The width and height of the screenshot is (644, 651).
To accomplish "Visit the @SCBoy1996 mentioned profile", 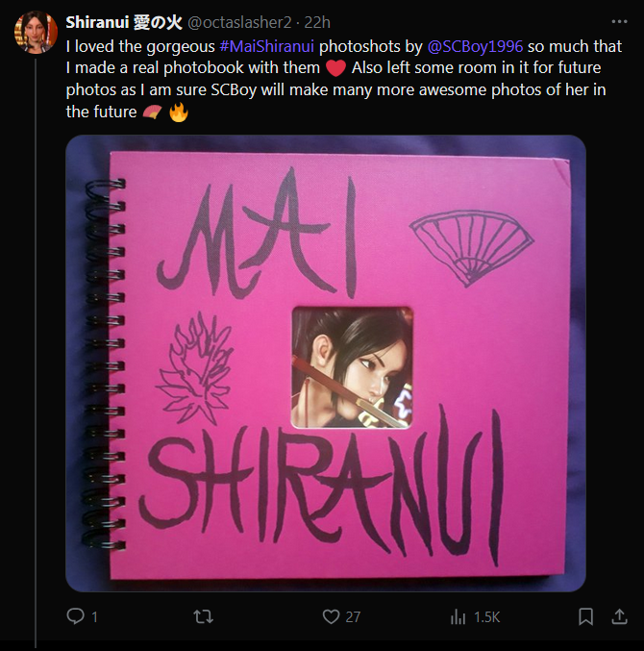I will pos(475,46).
